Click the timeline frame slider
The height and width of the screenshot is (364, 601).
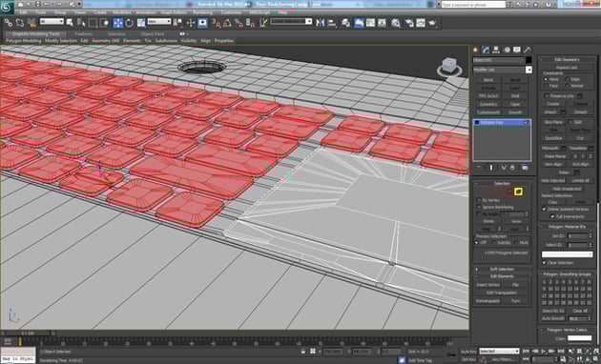(x=28, y=334)
